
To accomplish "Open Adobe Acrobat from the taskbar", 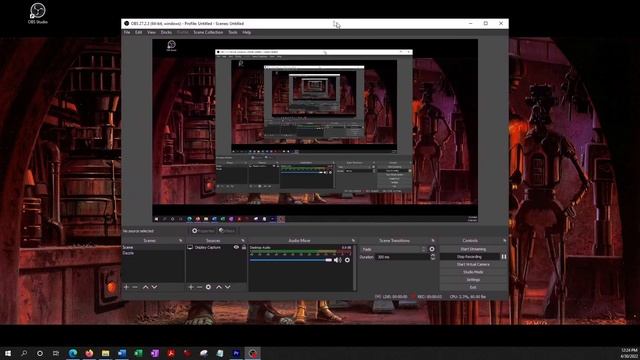I will [171, 353].
